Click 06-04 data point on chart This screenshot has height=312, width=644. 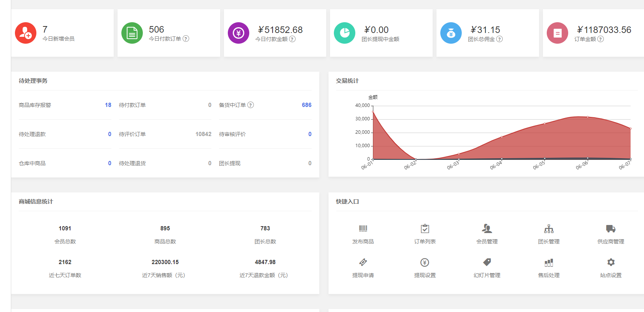(x=502, y=137)
